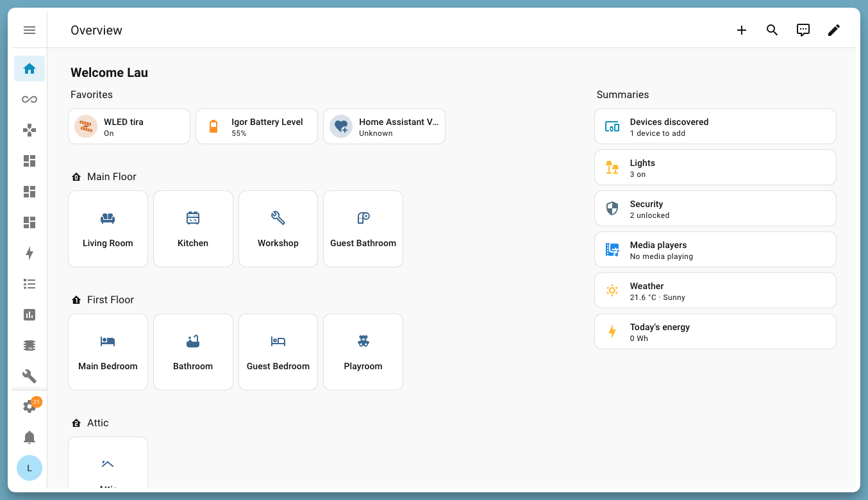Open Settings from the gear icon
This screenshot has height=500, width=868.
[x=29, y=406]
